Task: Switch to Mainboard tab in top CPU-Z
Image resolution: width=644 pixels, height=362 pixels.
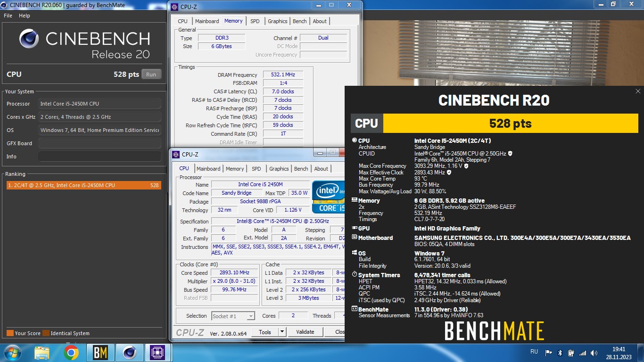Action: coord(207,21)
